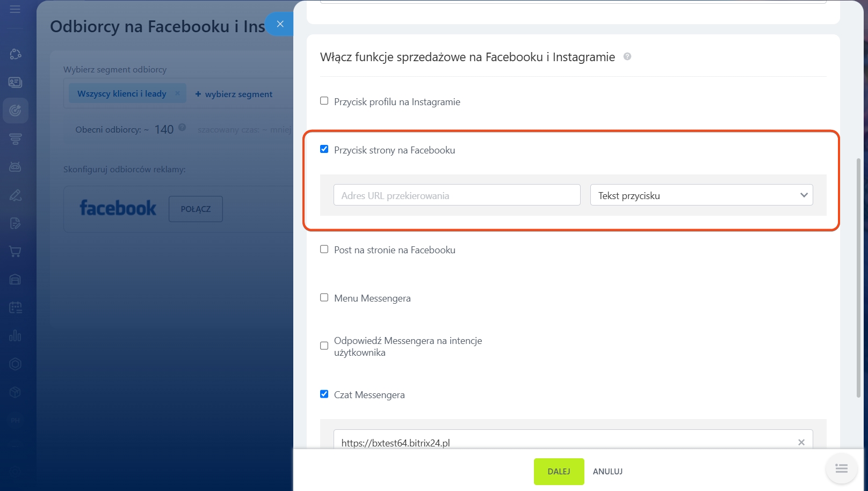Screen dimensions: 868x491
Task: Open the calendar icon in sidebar
Action: 15,307
